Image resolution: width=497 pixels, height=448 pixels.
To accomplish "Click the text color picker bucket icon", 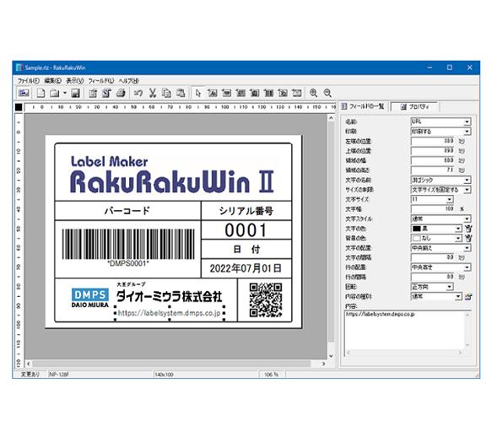I will click(x=468, y=229).
